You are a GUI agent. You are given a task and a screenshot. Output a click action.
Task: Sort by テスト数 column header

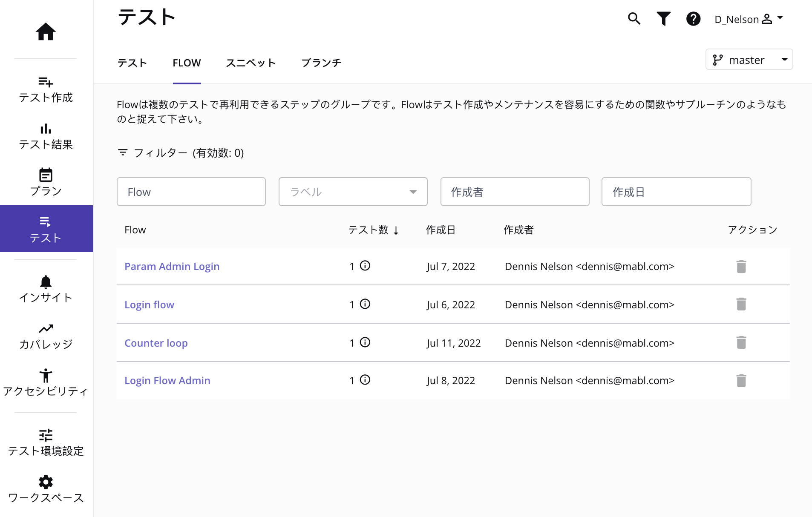(x=373, y=230)
